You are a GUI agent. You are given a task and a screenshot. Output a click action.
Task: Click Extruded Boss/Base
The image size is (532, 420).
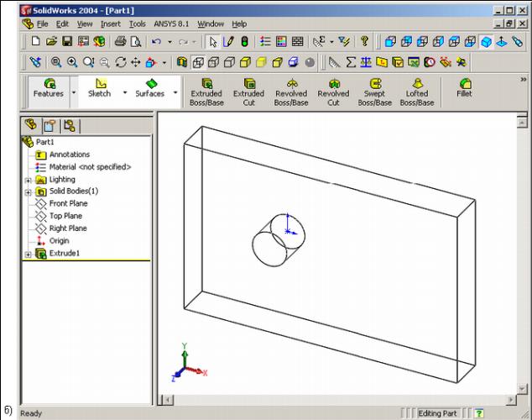206,92
